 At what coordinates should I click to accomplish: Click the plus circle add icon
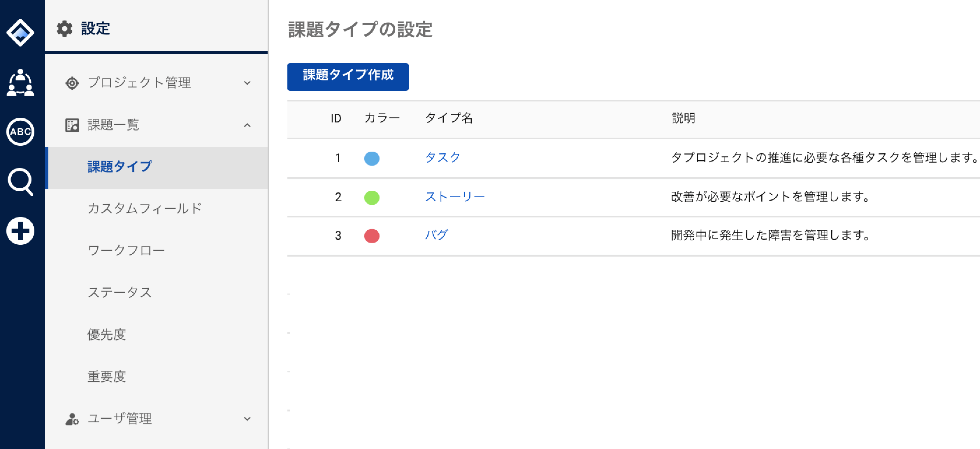(20, 231)
